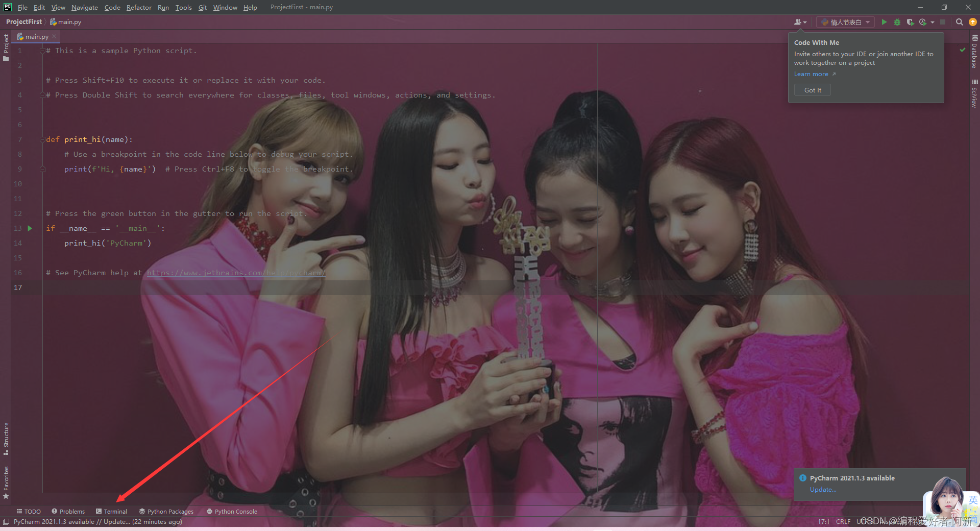The image size is (980, 531).
Task: Expand the profiler options dropdown arrow
Action: click(933, 22)
